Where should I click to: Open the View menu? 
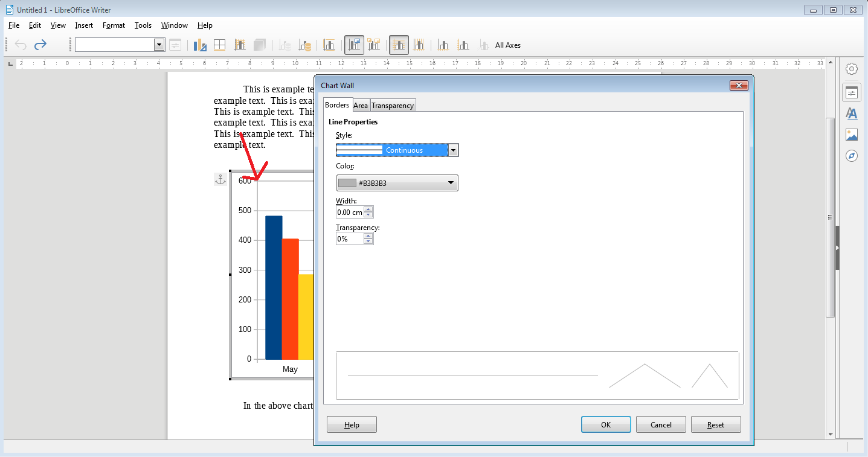pos(58,25)
